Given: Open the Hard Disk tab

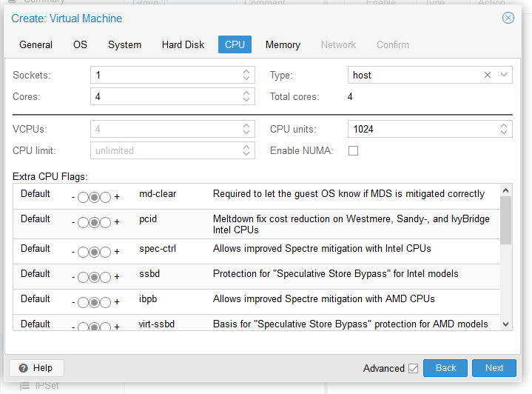Looking at the screenshot, I should (x=183, y=44).
